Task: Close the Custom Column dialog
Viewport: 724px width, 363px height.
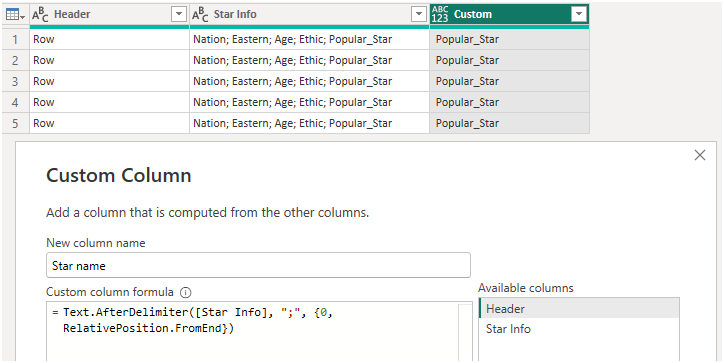Action: point(700,155)
